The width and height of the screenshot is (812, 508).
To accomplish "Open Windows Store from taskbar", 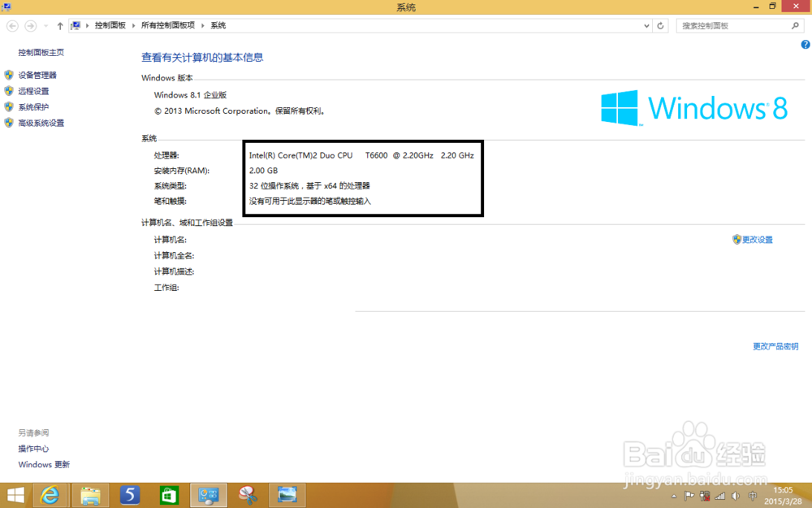I will (x=169, y=496).
